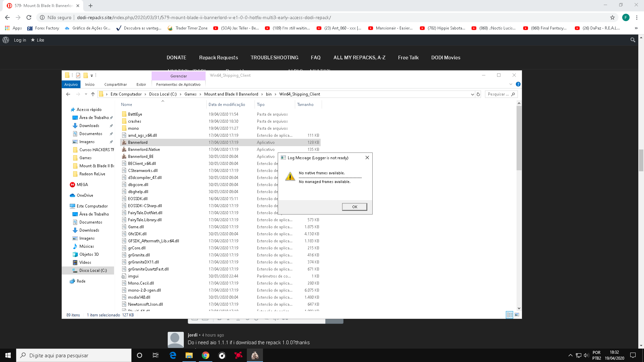The height and width of the screenshot is (362, 644).
Task: Click the WordPress Log in link
Action: 20,40
